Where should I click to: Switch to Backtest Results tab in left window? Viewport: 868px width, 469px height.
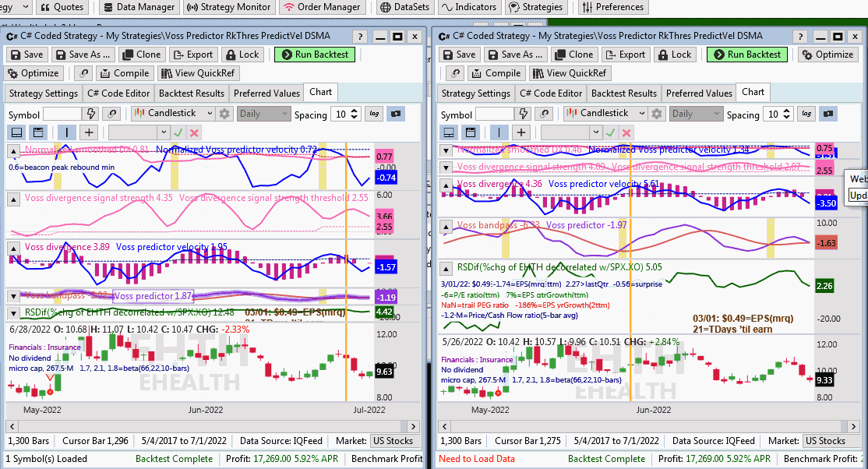pos(191,93)
